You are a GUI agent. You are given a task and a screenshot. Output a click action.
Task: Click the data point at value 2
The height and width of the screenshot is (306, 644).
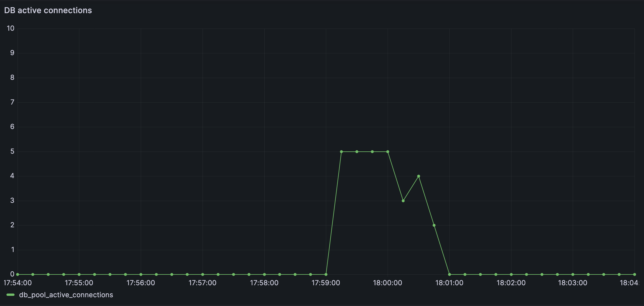pyautogui.click(x=434, y=225)
